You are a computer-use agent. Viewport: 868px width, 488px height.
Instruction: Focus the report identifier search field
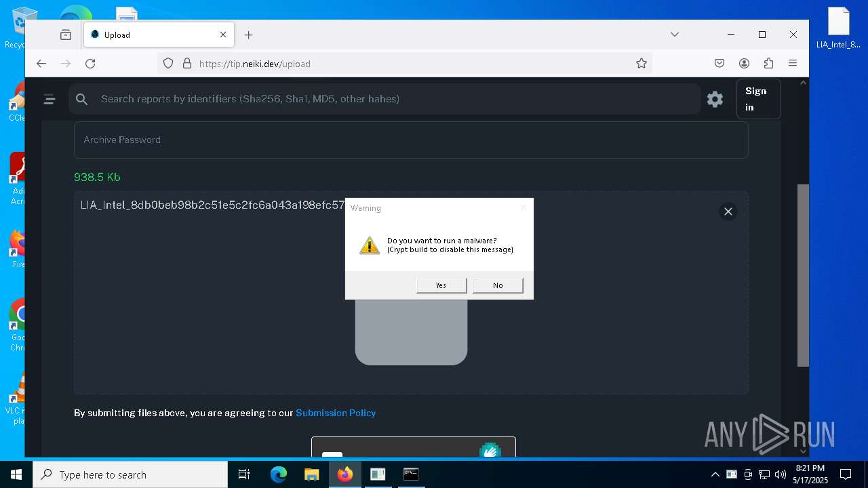tap(384, 99)
